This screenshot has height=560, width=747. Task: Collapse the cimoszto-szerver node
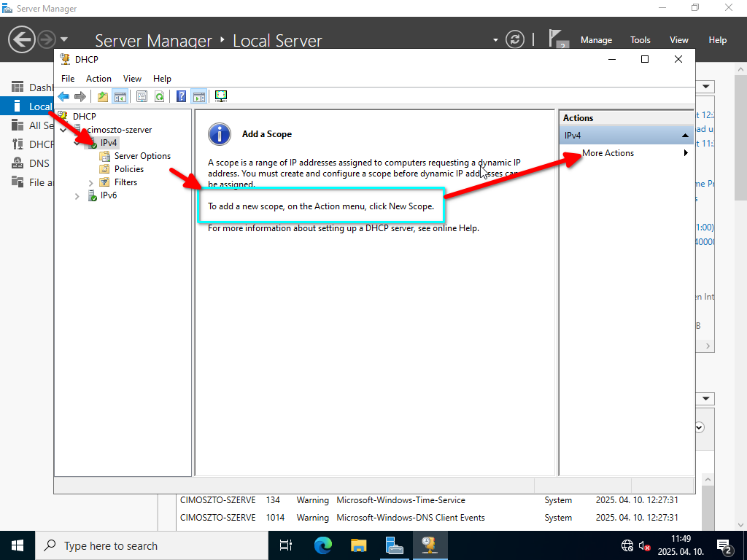pos(63,130)
